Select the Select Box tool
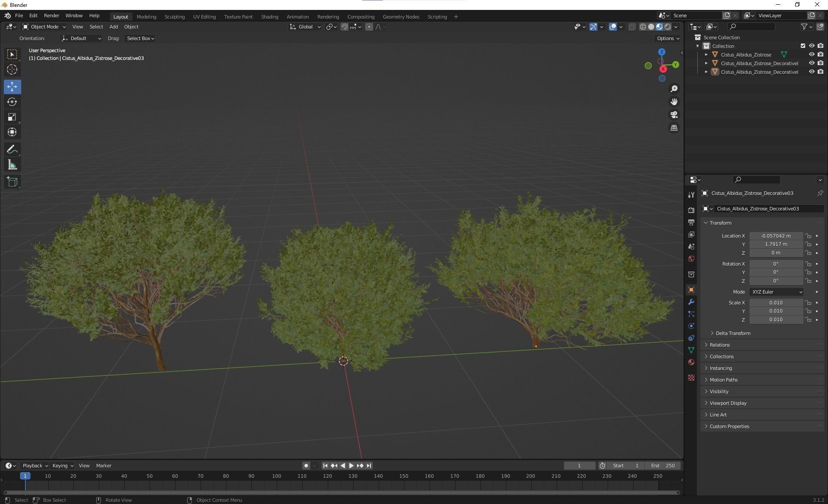 point(12,54)
